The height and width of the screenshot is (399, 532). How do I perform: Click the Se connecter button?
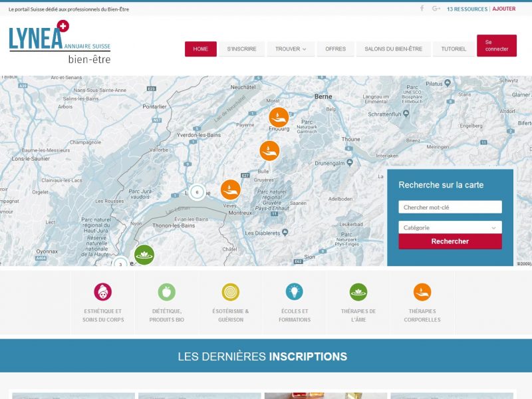tap(497, 45)
